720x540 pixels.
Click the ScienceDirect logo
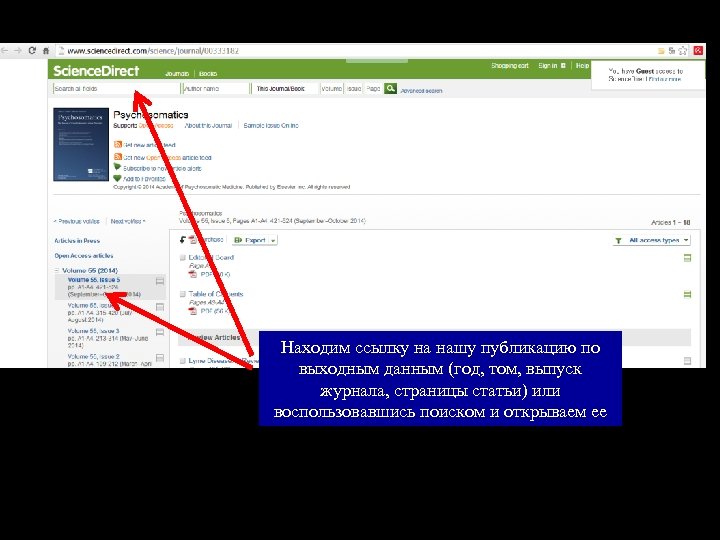click(x=96, y=71)
